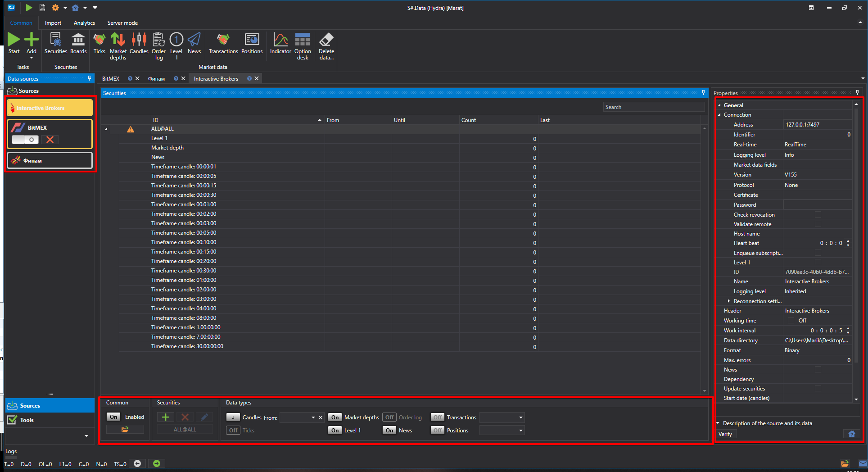Image resolution: width=868 pixels, height=472 pixels.
Task: Open the Positions icon
Action: point(252,40)
